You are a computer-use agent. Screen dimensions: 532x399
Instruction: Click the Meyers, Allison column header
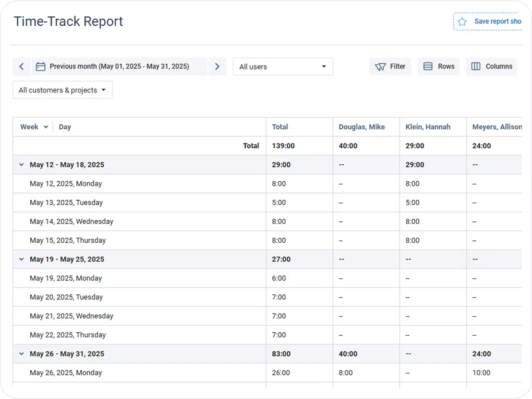pos(497,127)
